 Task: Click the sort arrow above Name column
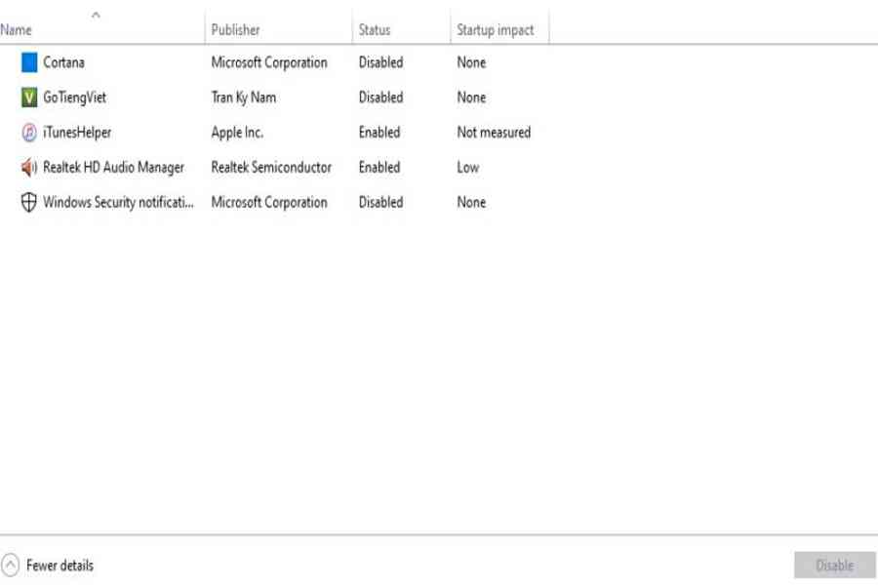(x=96, y=15)
